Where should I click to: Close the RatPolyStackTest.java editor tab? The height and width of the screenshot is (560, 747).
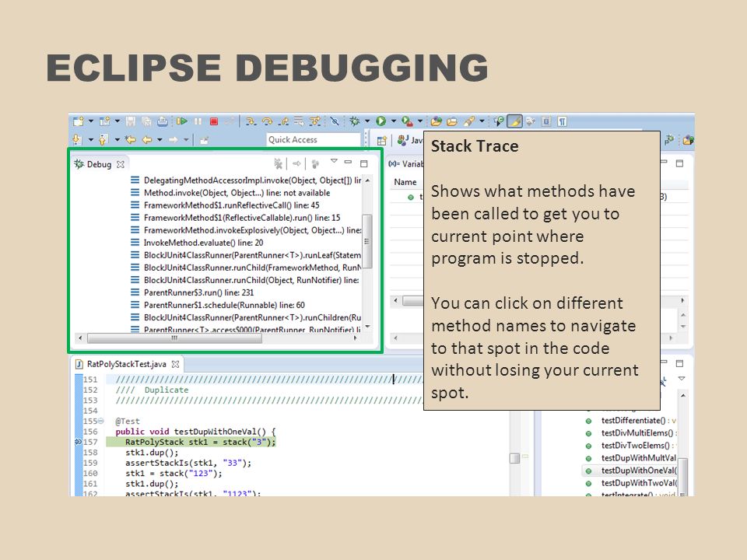pos(175,364)
